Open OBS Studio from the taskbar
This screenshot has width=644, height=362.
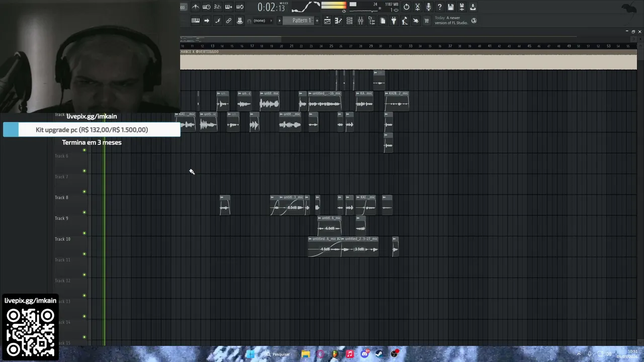394,354
